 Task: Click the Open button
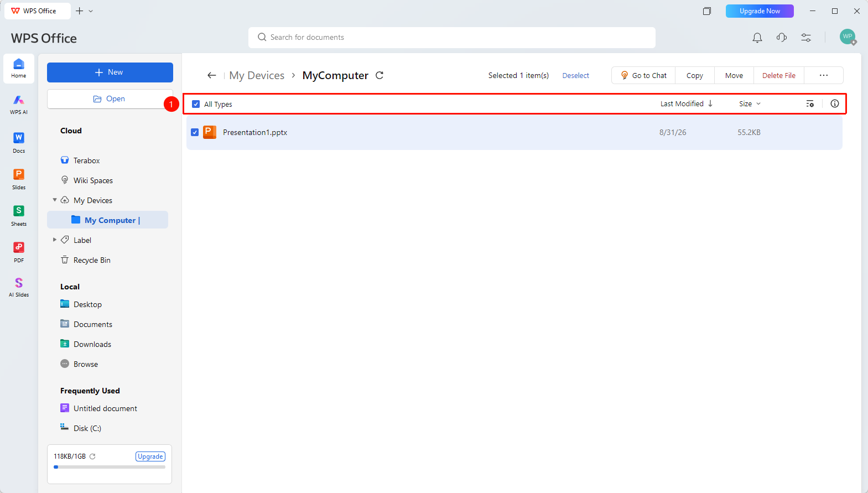tap(110, 99)
